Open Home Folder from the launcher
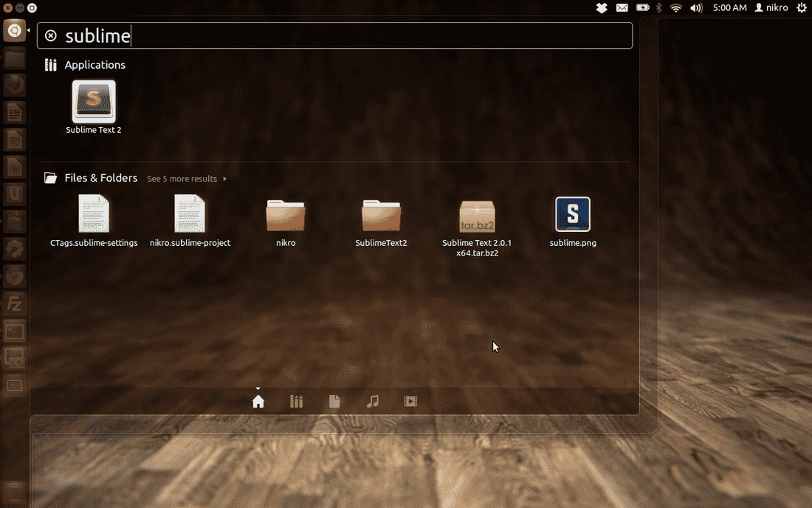 coord(15,58)
